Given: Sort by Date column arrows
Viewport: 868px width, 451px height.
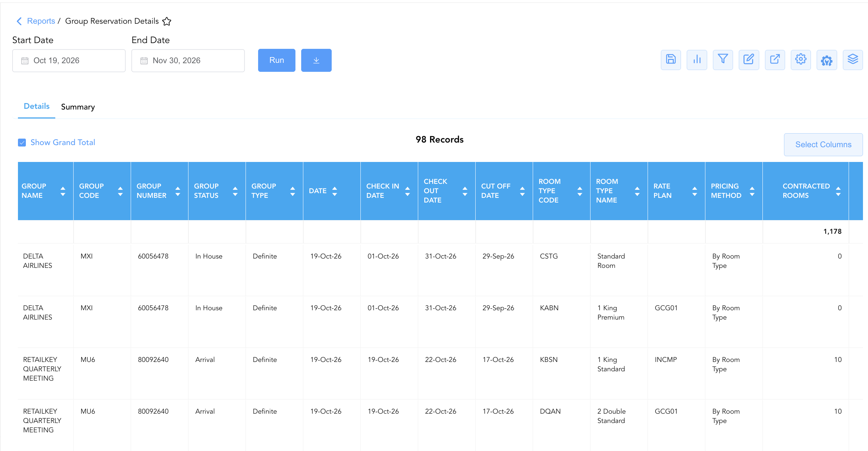Looking at the screenshot, I should click(335, 191).
